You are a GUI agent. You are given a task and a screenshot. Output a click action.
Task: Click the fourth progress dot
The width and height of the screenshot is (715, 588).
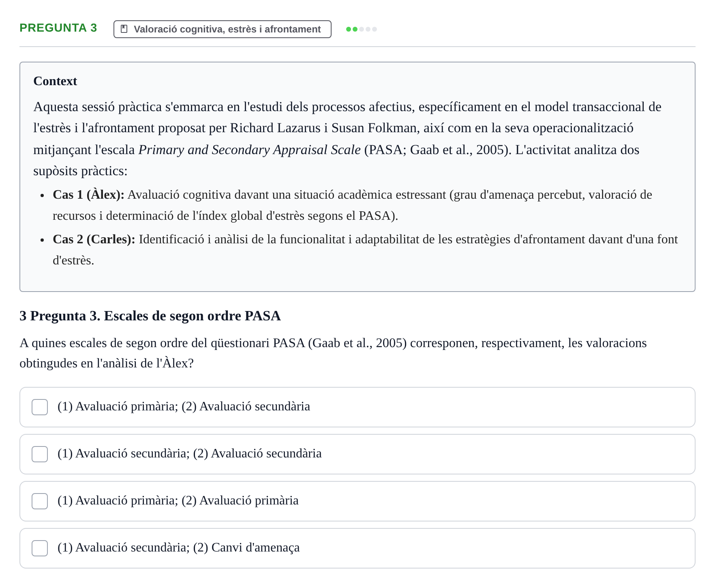pos(368,29)
